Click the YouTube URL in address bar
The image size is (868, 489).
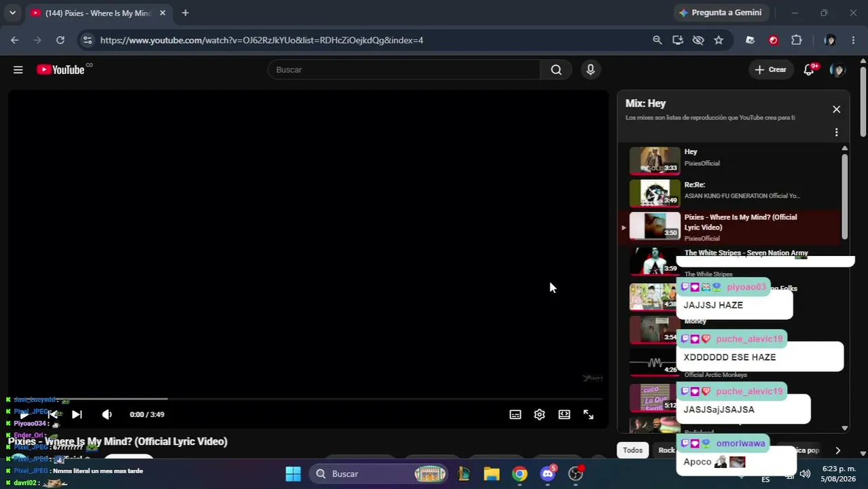(x=261, y=40)
